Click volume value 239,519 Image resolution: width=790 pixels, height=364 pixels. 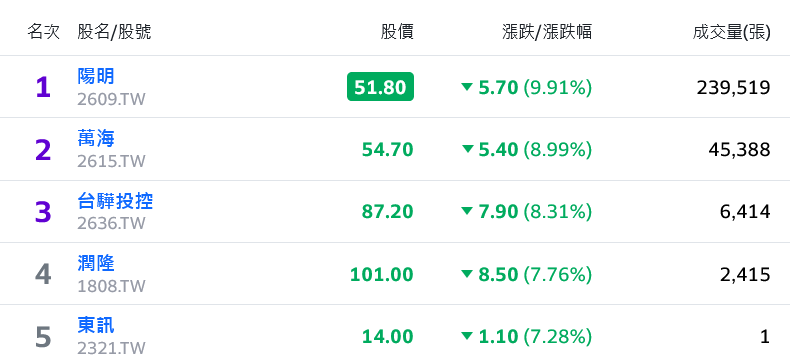coord(734,88)
